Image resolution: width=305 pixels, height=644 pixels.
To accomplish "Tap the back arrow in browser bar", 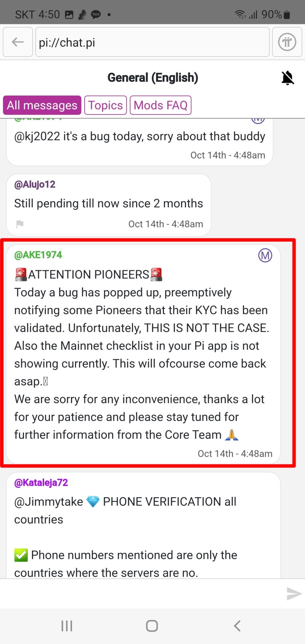I will click(x=18, y=42).
